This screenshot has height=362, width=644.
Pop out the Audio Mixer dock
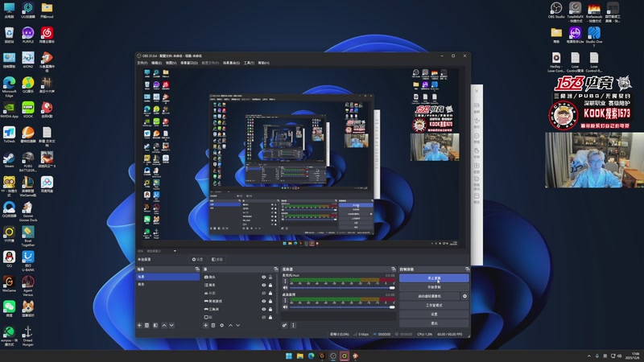394,269
